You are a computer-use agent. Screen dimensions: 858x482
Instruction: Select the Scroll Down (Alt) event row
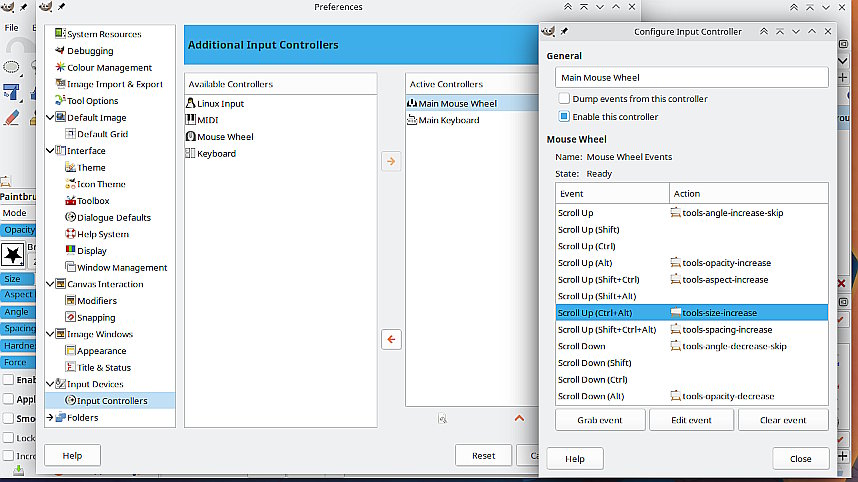click(x=691, y=396)
